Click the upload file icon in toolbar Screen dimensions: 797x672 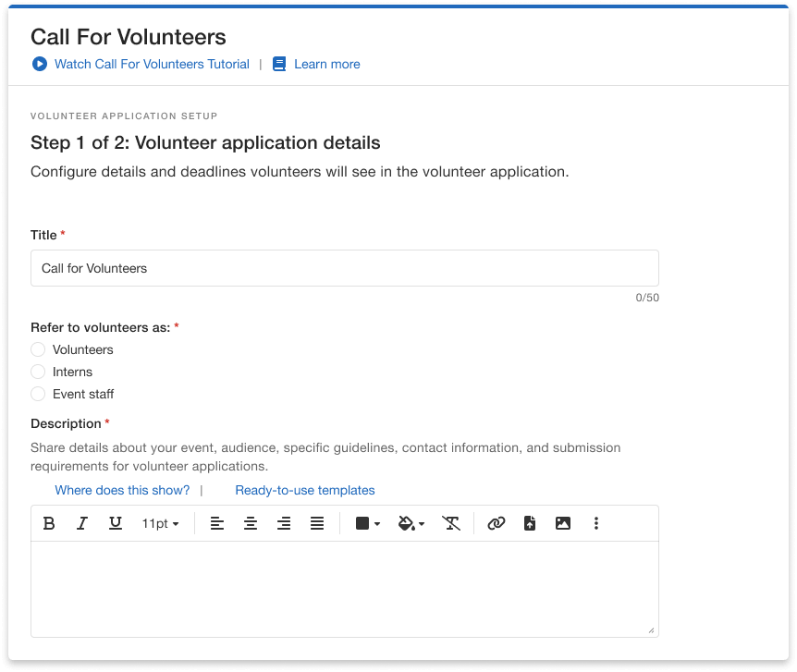[530, 523]
